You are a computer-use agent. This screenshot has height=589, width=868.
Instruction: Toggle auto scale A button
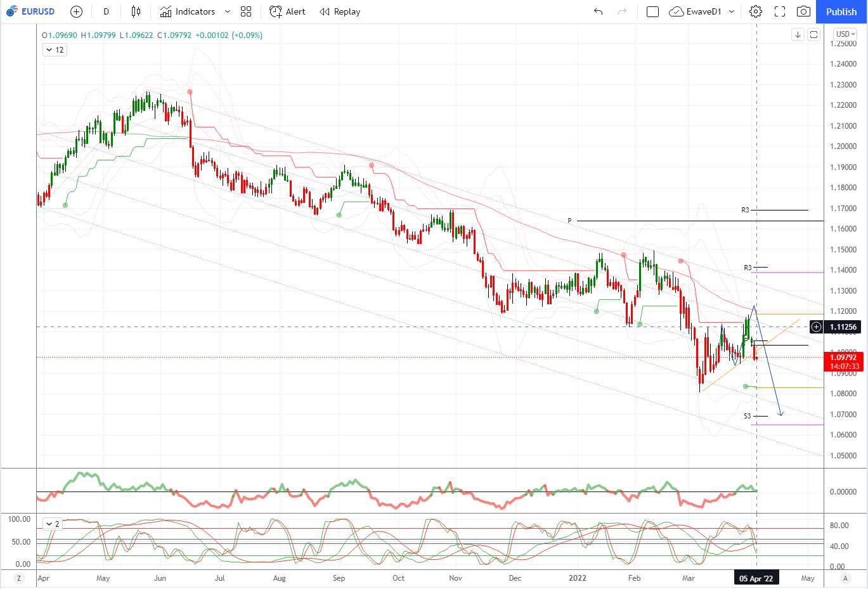pos(845,578)
